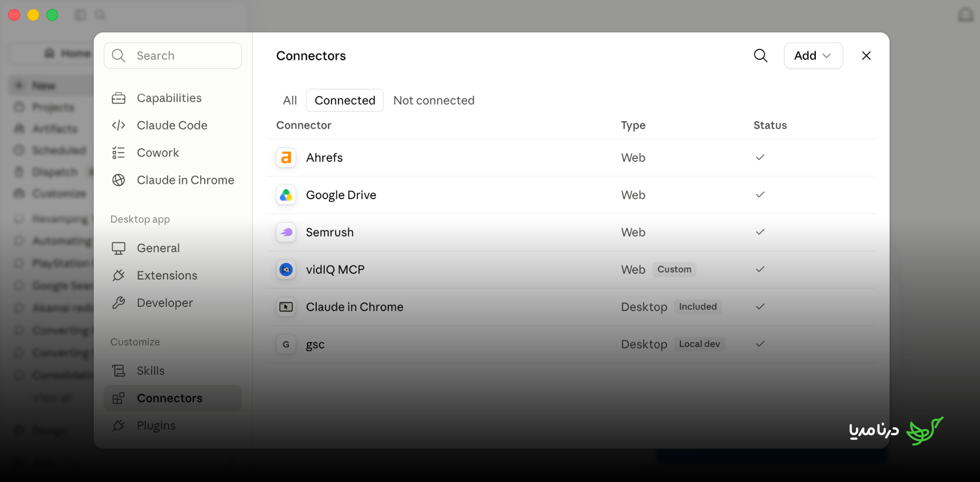Screen dimensions: 980x482
Task: Click the Ahrefs connector logo
Action: 286,157
